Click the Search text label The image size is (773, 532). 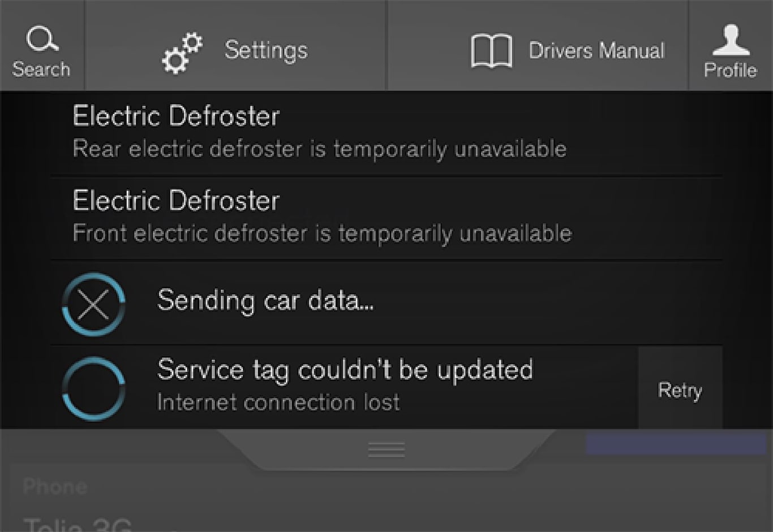coord(41,70)
